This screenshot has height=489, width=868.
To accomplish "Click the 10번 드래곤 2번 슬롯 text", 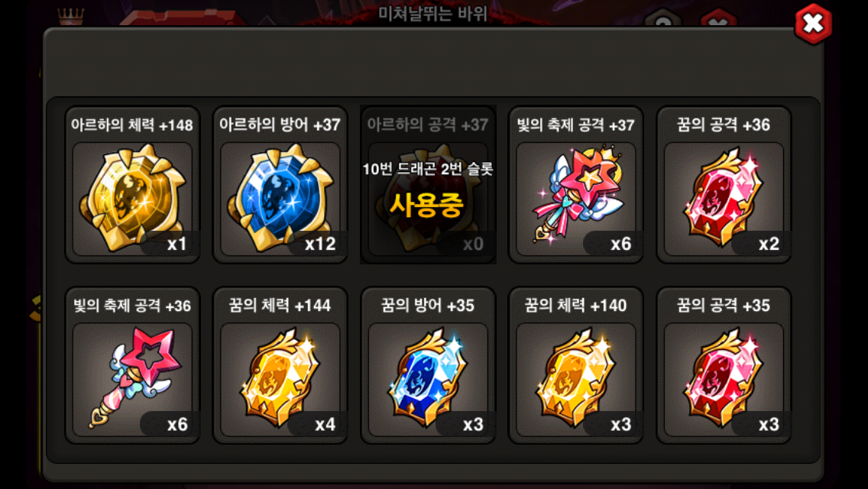I will coord(427,169).
